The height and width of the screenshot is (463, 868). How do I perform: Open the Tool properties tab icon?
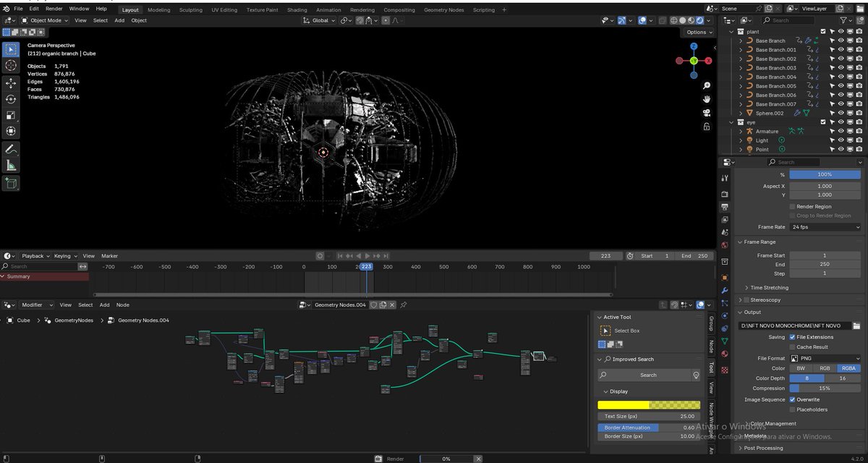tap(725, 178)
